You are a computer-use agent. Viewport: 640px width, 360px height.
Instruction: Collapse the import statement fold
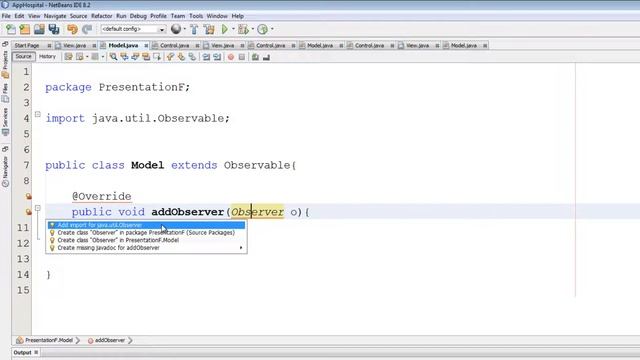click(x=38, y=114)
